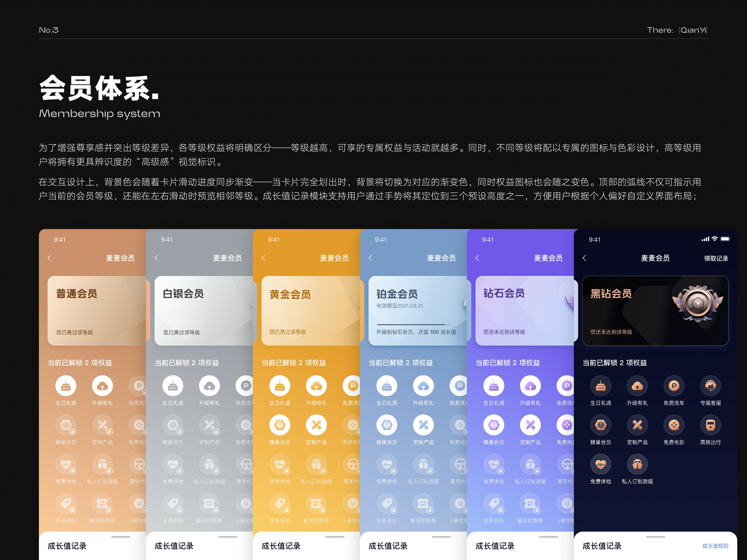Image resolution: width=747 pixels, height=560 pixels.
Task: Tap 生日礼遇 icon in the 普通会员 screen
Action: 66,386
